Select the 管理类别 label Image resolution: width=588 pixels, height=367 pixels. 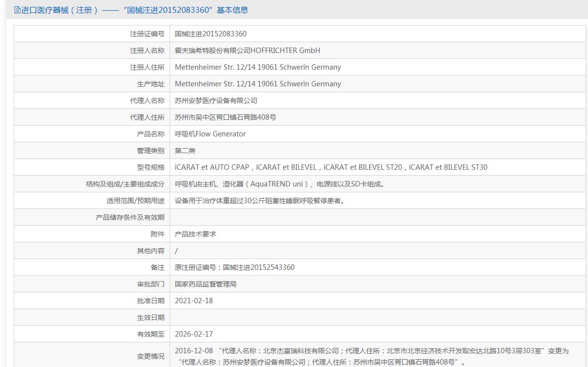(x=151, y=151)
